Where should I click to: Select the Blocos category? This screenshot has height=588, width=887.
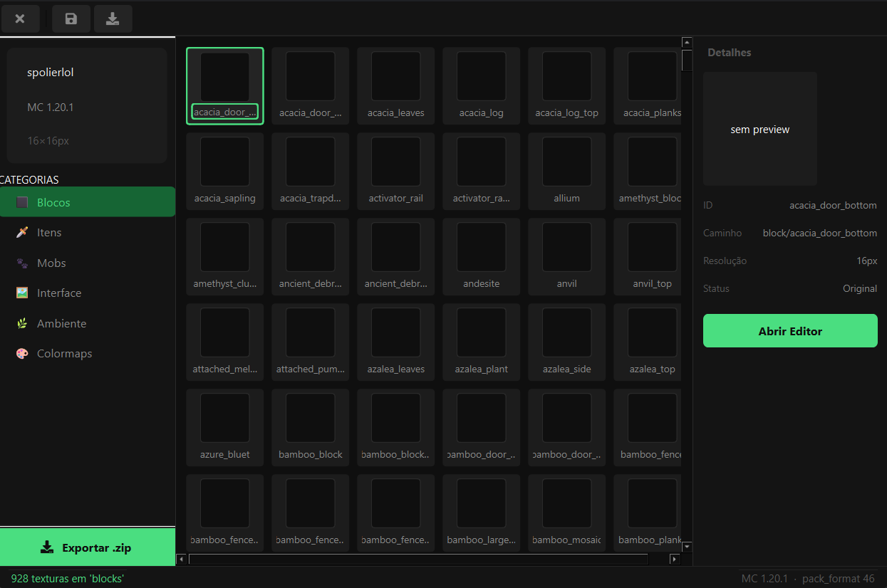click(x=88, y=202)
